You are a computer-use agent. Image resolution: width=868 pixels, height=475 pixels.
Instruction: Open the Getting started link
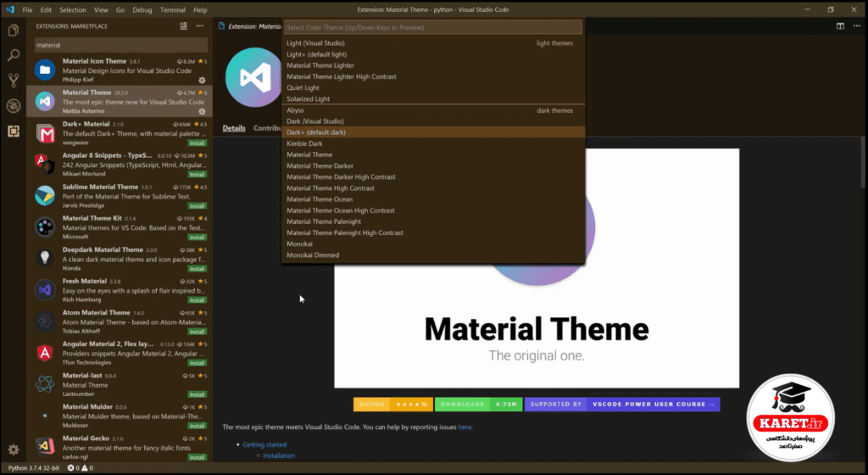(x=264, y=444)
